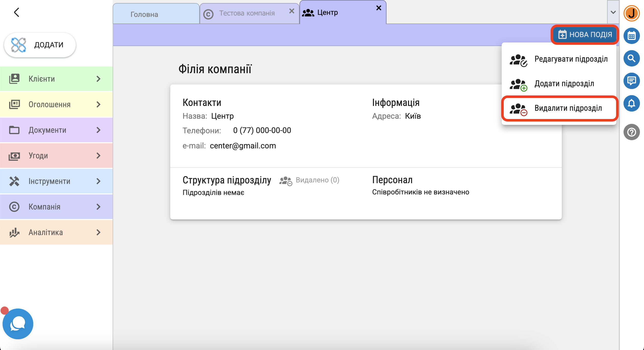Image resolution: width=644 pixels, height=350 pixels.
Task: Open user avatar J profile
Action: tap(631, 13)
